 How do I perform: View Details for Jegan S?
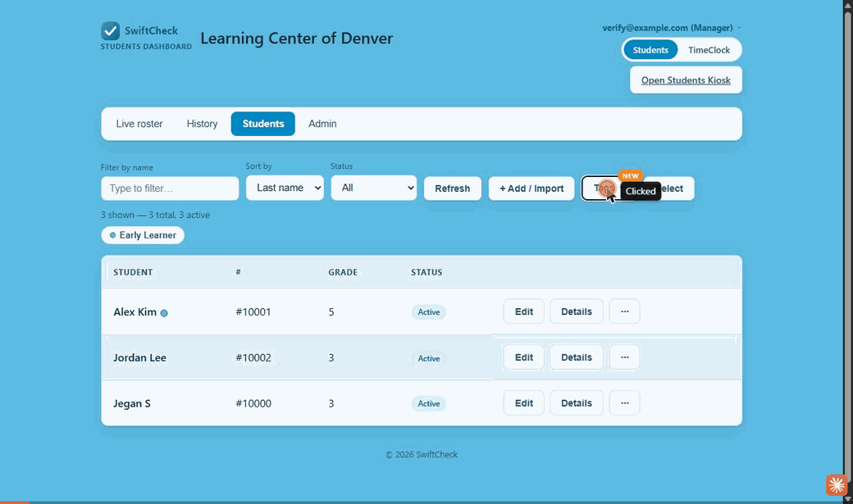click(x=576, y=403)
